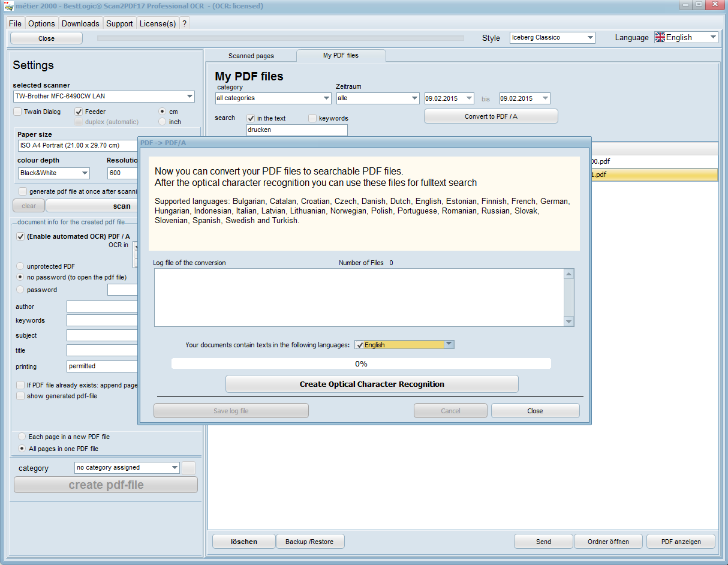Toggle the "keywords" search checkbox
This screenshot has width=728, height=565.
(312, 118)
